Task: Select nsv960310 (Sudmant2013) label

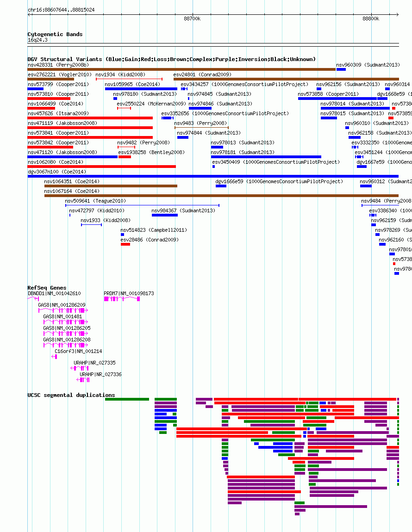Action: click(377, 123)
